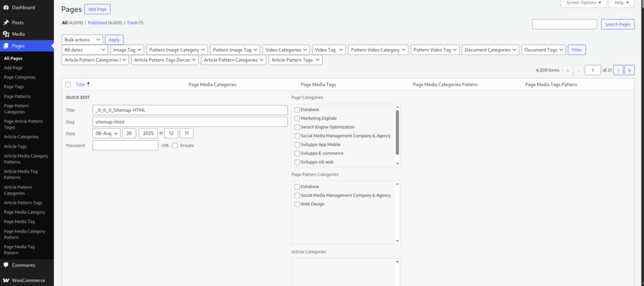644x286 pixels.
Task: Click the Title field with _0_0_0_Sitemap-HTML
Action: point(190,110)
